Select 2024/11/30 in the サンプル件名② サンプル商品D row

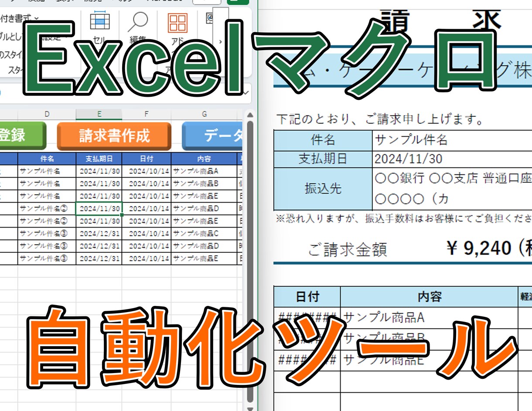click(99, 208)
